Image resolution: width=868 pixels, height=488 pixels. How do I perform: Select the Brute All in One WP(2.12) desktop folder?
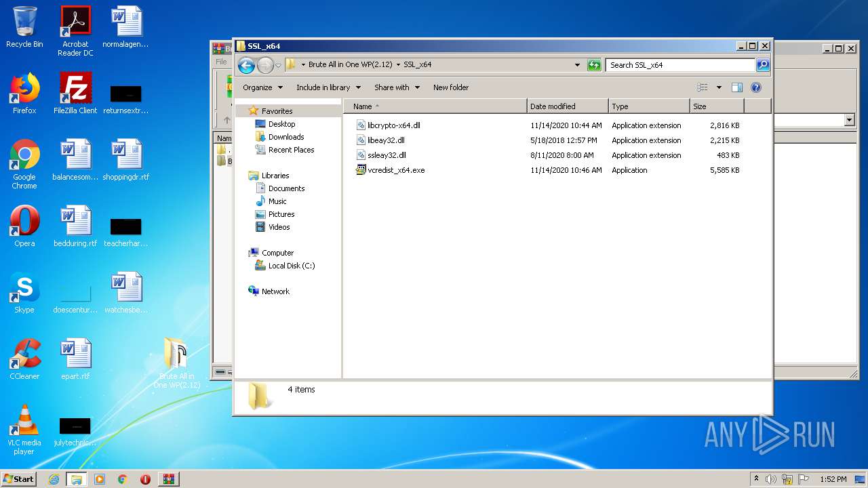click(x=176, y=363)
